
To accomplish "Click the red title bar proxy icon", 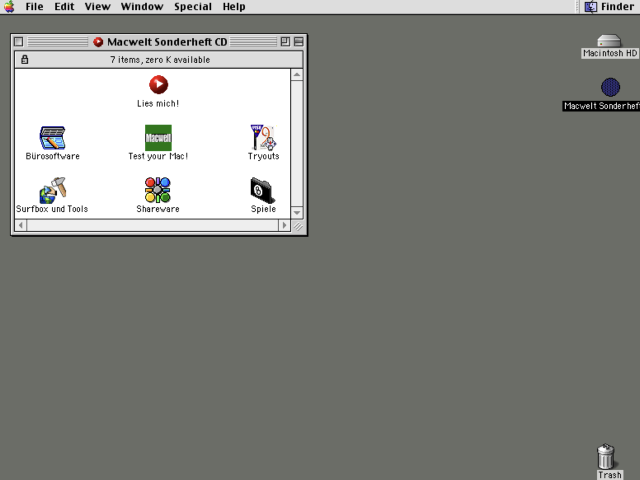I will [98, 42].
